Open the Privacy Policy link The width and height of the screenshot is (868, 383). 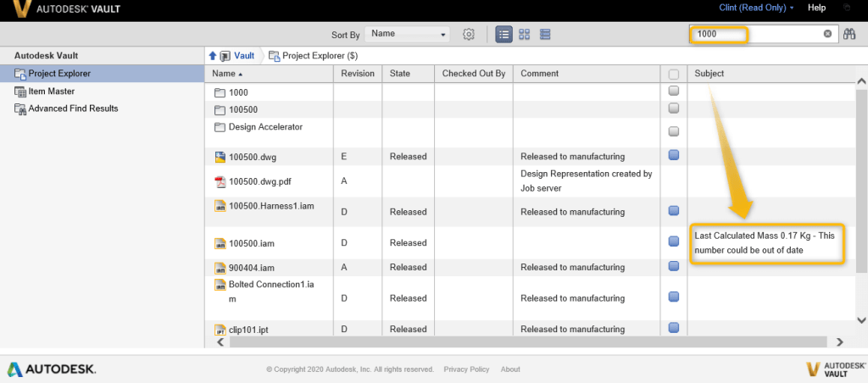click(466, 369)
